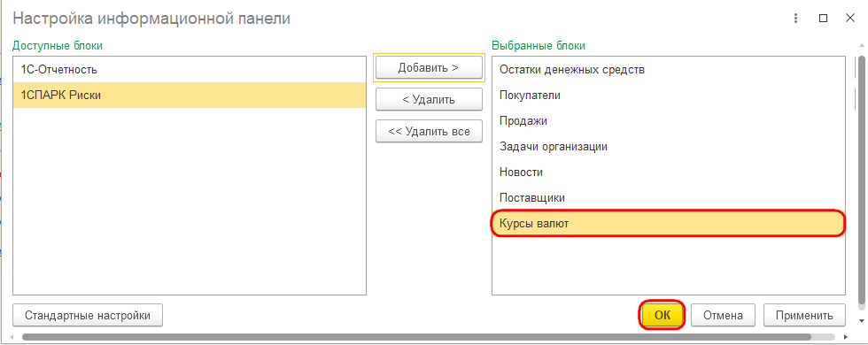Select 1СПАРК Риски in available blocks
This screenshot has height=345, width=868.
pyautogui.click(x=190, y=96)
